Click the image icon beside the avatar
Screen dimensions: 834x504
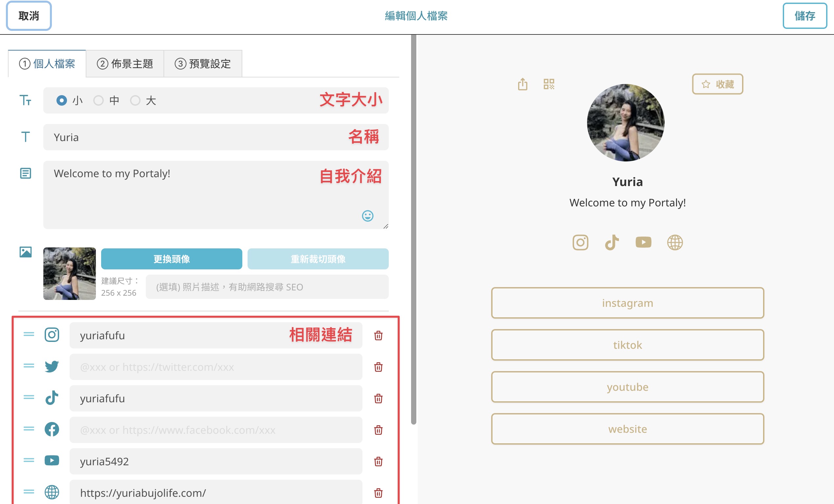(x=25, y=252)
